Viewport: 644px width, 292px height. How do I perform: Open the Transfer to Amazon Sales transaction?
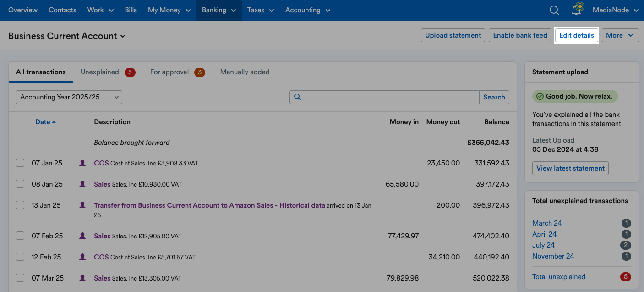(x=209, y=205)
